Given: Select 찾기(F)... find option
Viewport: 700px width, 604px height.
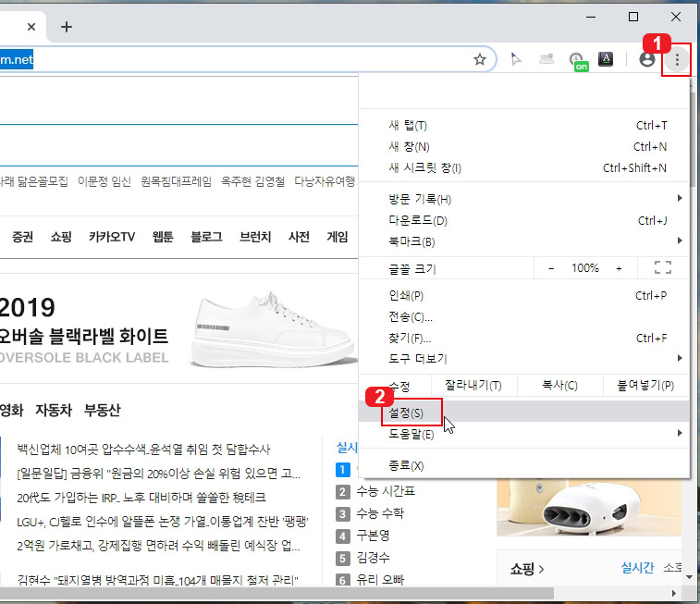Looking at the screenshot, I should (x=524, y=338).
